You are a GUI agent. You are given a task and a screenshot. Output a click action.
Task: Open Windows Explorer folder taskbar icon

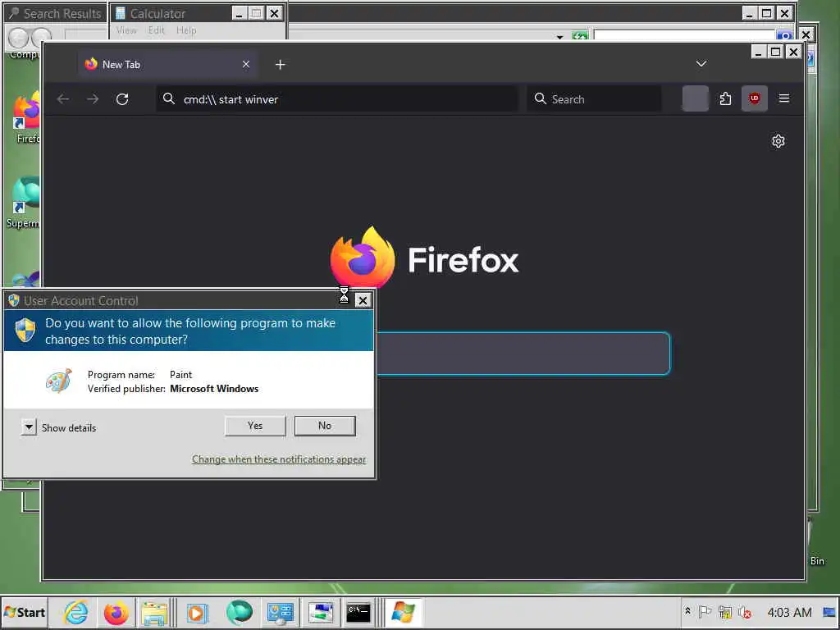pos(155,612)
